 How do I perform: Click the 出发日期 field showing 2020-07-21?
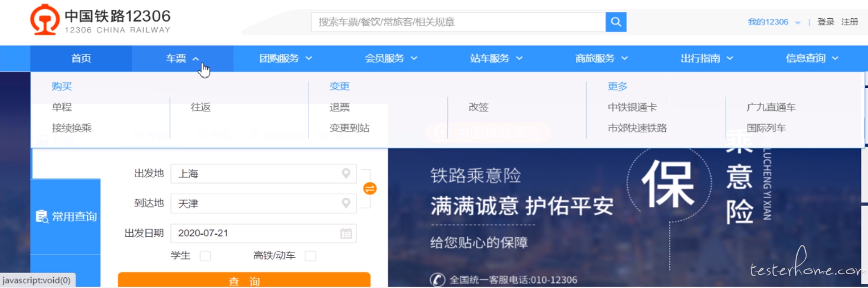pyautogui.click(x=263, y=233)
